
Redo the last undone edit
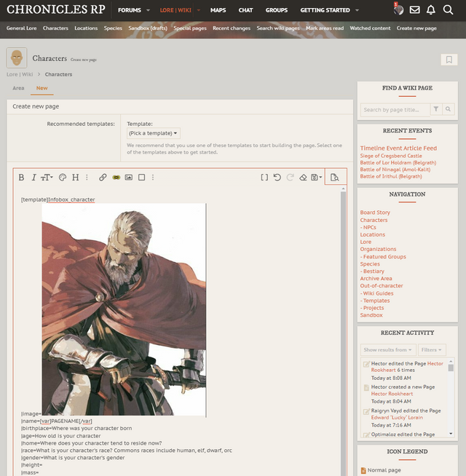pos(290,178)
